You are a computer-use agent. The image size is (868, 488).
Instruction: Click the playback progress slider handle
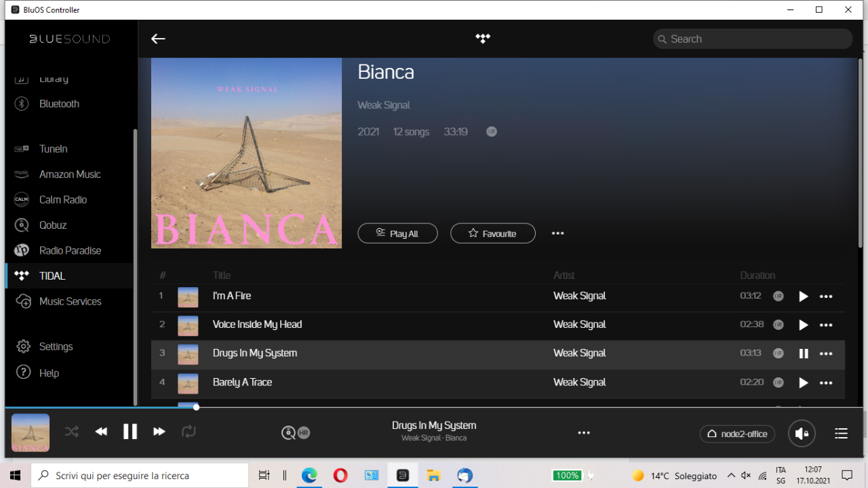click(x=196, y=407)
